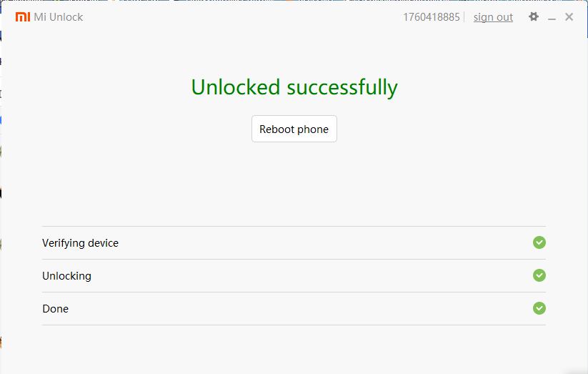Click the Unlocked successfully heading

pos(294,87)
